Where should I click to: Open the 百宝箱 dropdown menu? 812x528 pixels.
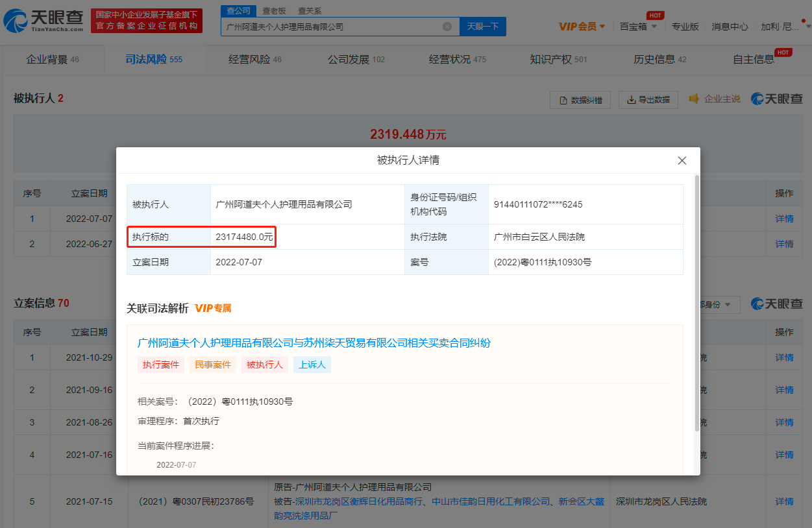(x=638, y=27)
